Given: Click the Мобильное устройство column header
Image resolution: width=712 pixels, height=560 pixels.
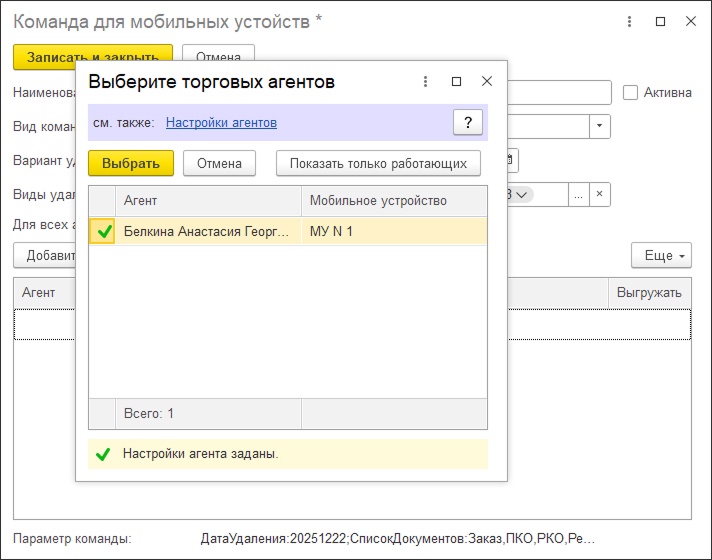Looking at the screenshot, I should (394, 201).
